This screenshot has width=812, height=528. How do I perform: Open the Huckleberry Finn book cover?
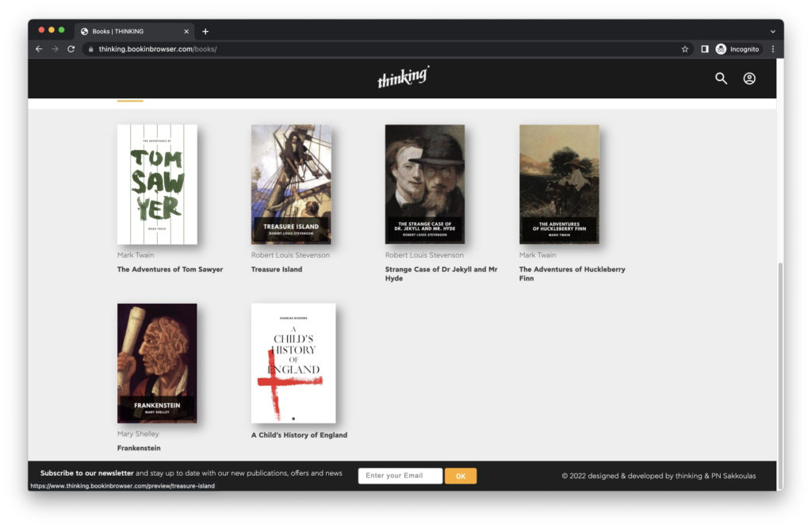[559, 184]
